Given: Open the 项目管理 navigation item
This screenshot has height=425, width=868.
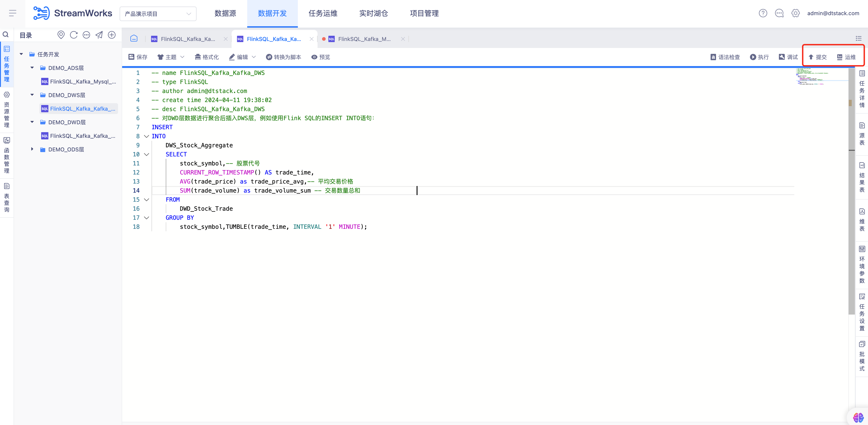Looking at the screenshot, I should click(424, 14).
